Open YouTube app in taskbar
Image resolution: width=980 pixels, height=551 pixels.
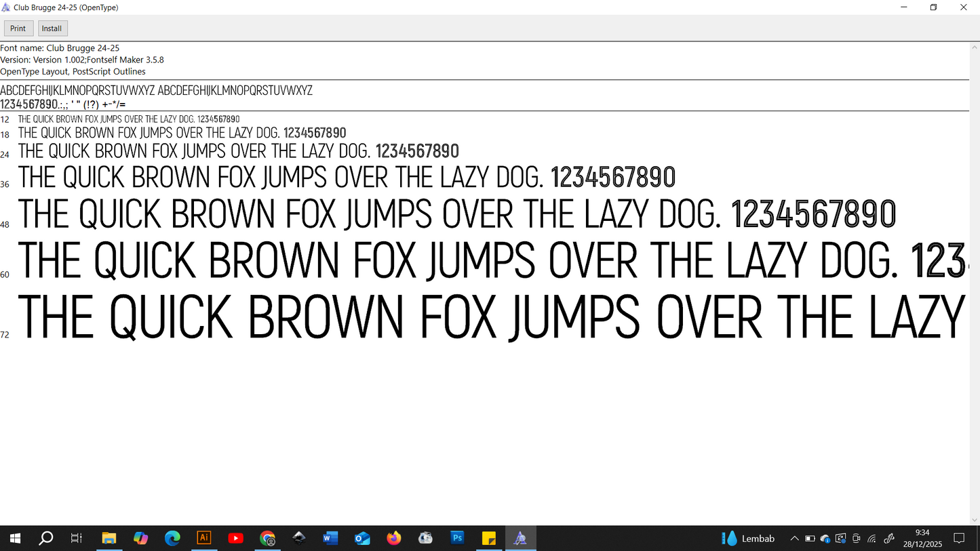tap(235, 538)
